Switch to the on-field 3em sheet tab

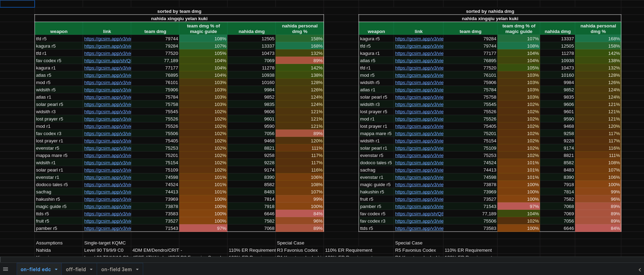[x=116, y=269]
